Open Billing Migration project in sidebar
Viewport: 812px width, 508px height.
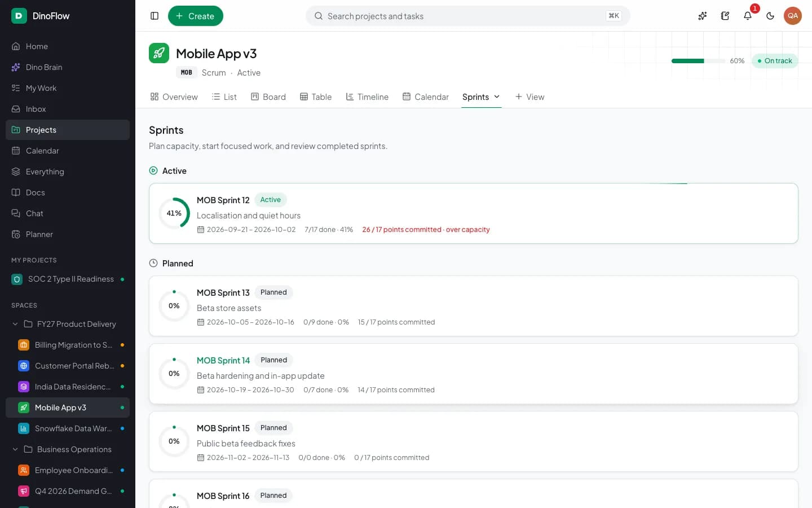pyautogui.click(x=68, y=345)
